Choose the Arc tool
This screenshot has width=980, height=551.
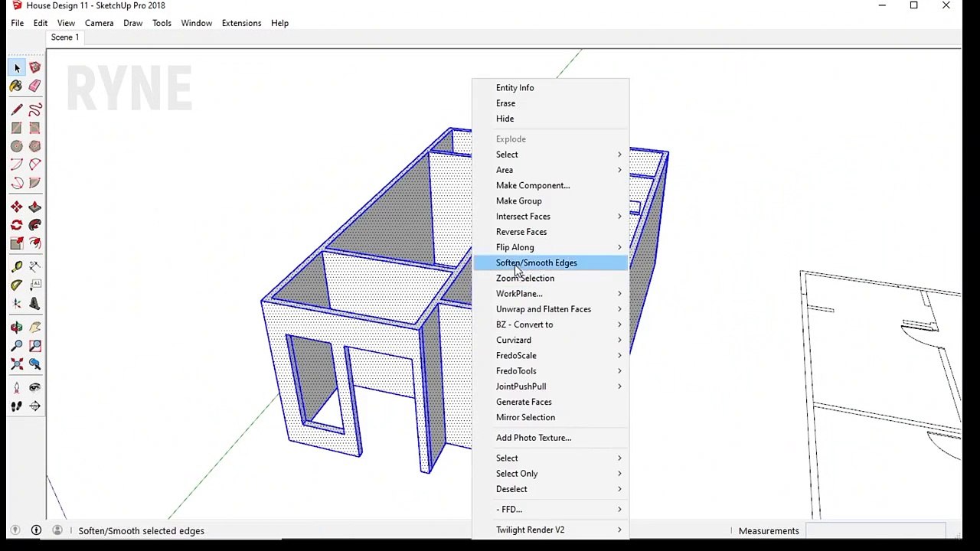17,165
